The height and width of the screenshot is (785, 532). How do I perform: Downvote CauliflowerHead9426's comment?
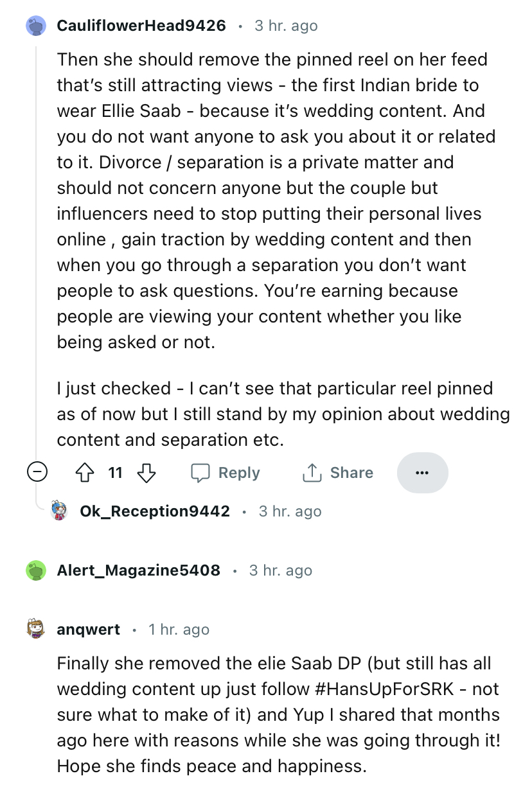click(x=147, y=473)
